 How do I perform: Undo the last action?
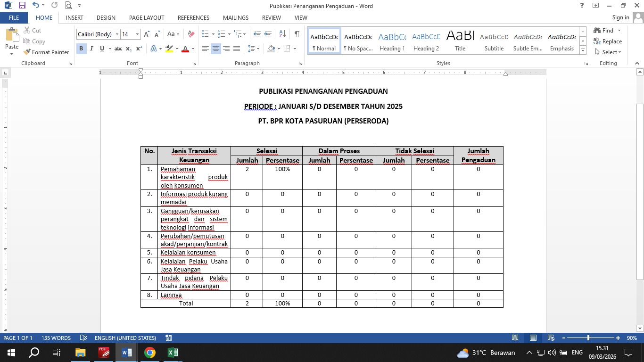tap(36, 6)
